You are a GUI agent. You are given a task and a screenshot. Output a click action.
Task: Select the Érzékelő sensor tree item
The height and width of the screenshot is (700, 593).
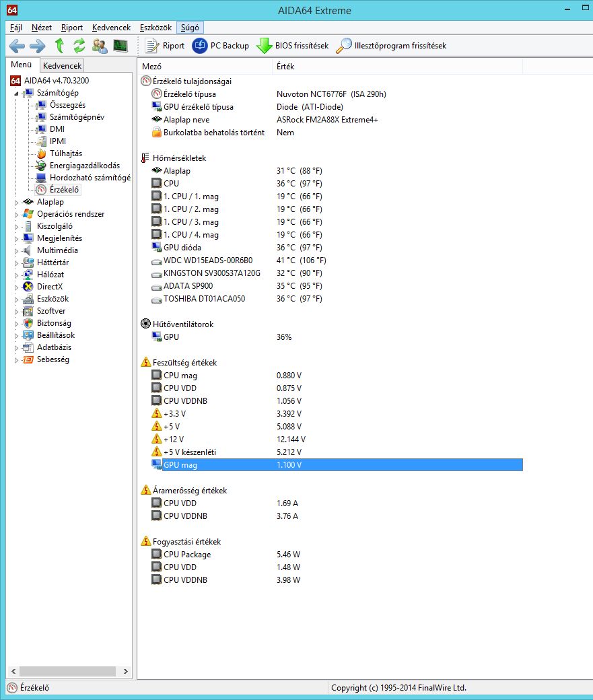point(64,190)
